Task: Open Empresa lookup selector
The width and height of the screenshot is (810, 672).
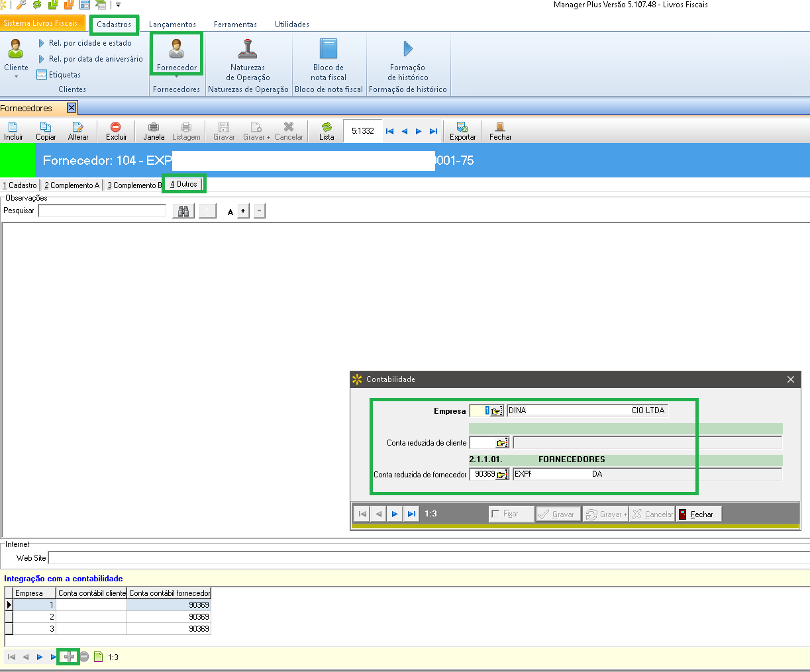Action: pyautogui.click(x=496, y=411)
